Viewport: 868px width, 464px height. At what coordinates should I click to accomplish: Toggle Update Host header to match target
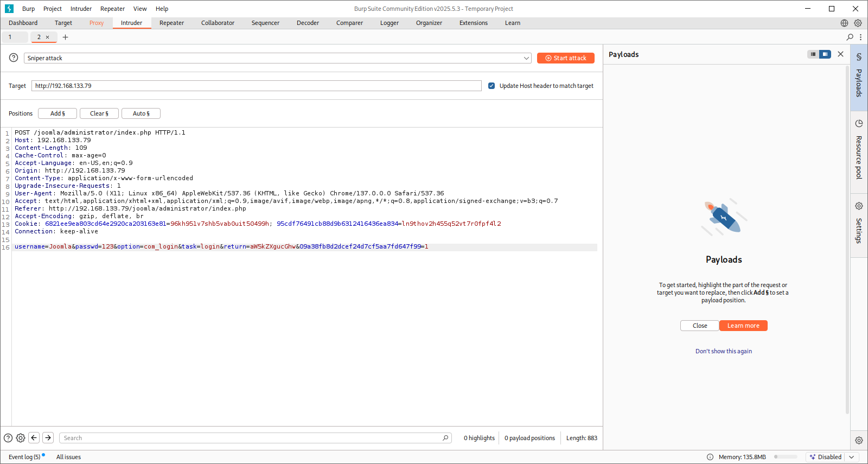(492, 86)
